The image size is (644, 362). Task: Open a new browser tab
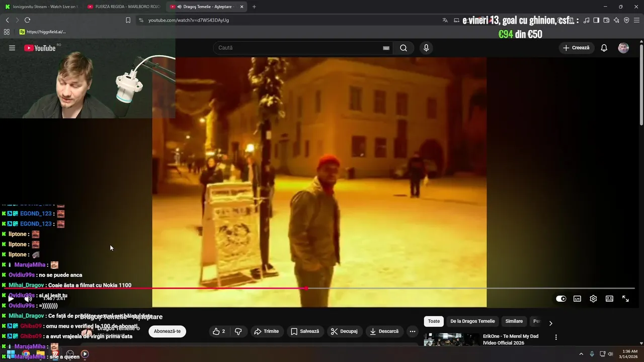pos(254,7)
